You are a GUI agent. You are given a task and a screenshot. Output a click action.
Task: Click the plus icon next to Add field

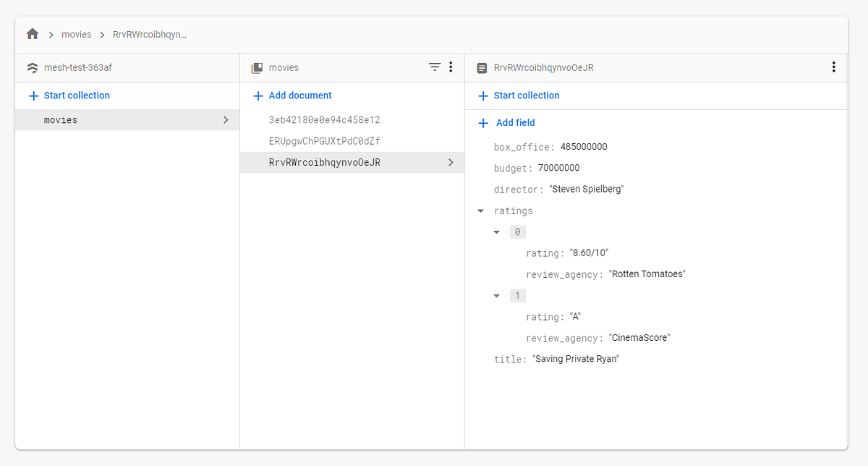click(x=482, y=122)
